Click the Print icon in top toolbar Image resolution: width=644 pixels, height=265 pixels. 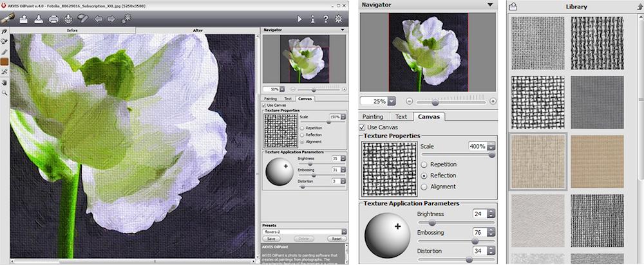pyautogui.click(x=53, y=19)
